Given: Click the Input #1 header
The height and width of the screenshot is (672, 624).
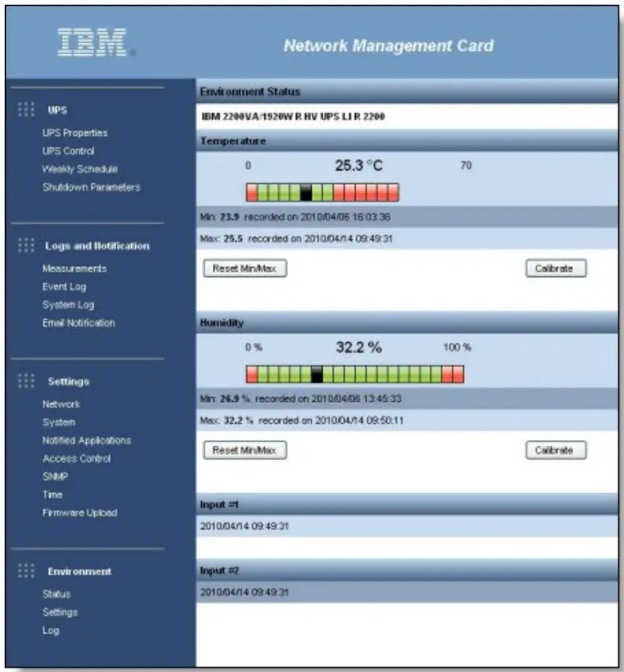Looking at the screenshot, I should point(407,505).
